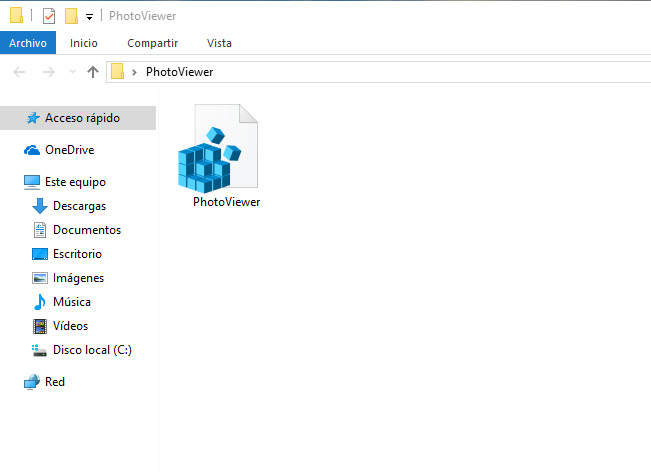
Task: Click PhotoViewer in the address path
Action: 179,72
